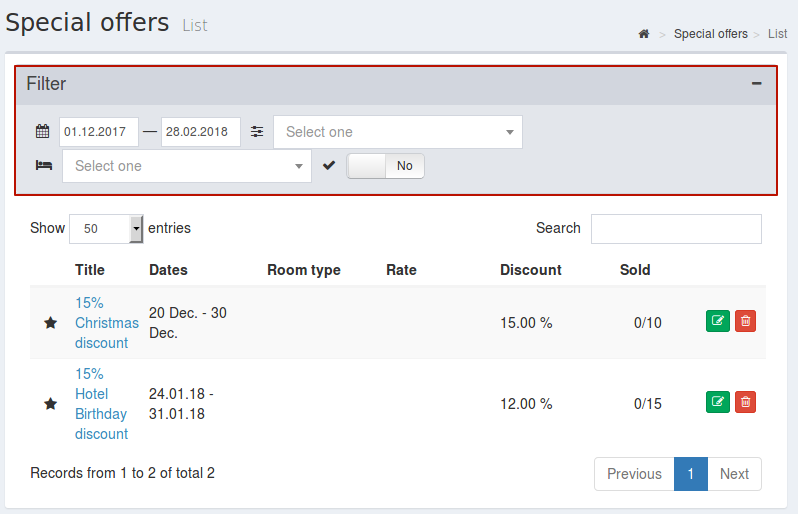Go to Next page of records
Image resolution: width=798 pixels, height=514 pixels.
tap(734, 474)
